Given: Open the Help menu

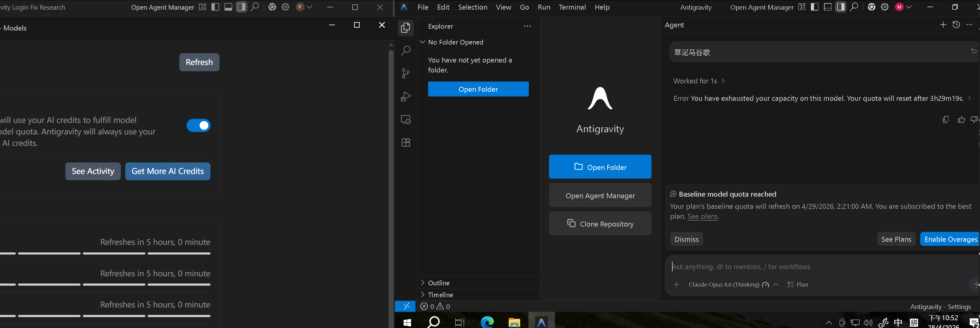Looking at the screenshot, I should coord(602,7).
